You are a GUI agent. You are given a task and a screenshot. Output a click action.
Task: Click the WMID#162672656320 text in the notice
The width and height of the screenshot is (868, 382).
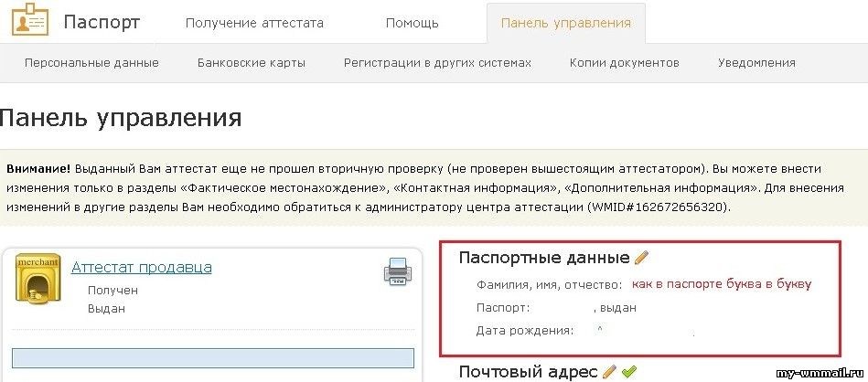point(656,208)
